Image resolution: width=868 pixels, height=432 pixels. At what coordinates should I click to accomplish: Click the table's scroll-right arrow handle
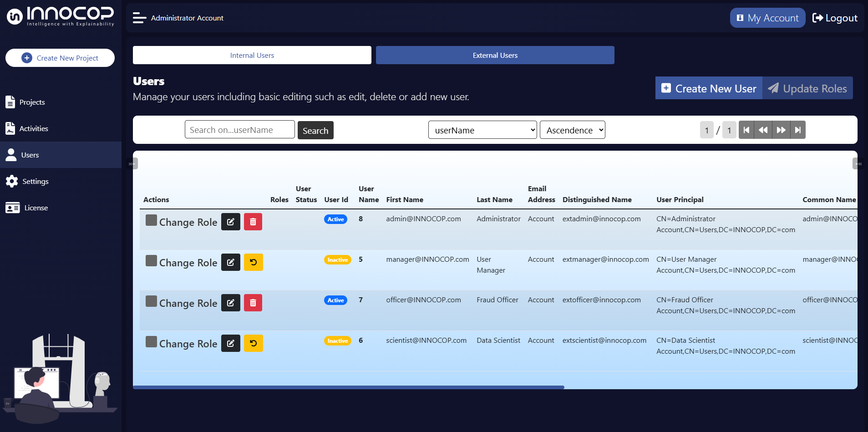[x=858, y=163]
